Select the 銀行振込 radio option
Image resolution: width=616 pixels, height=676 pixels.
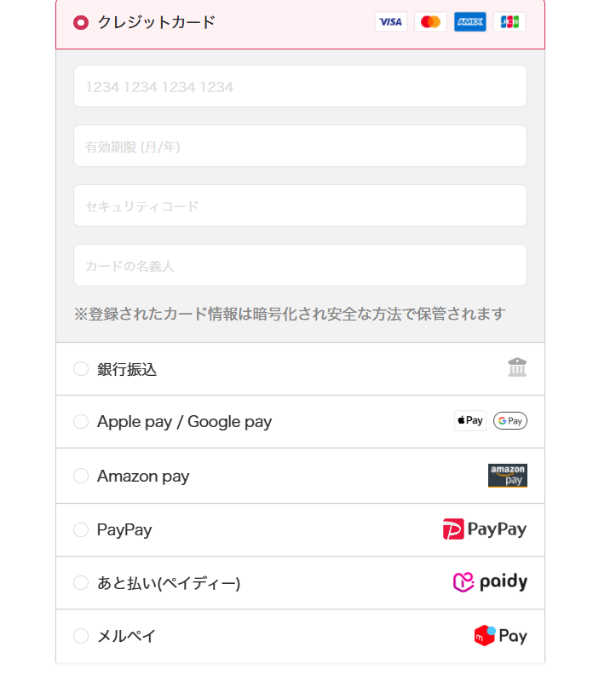(x=81, y=368)
